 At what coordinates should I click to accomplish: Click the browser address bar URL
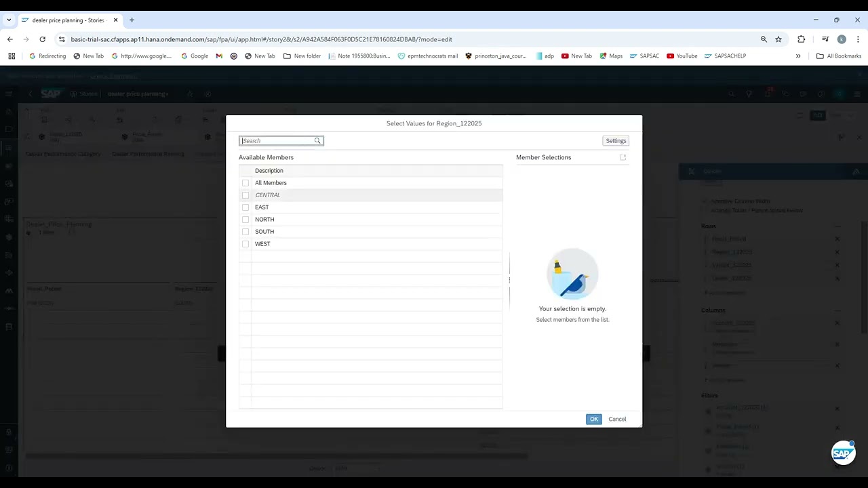pos(261,39)
